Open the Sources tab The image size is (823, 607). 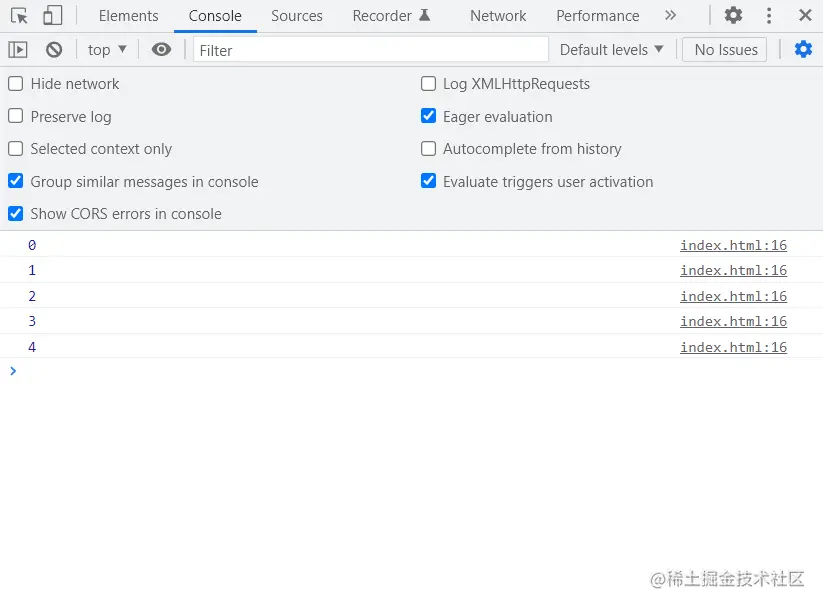pyautogui.click(x=297, y=16)
